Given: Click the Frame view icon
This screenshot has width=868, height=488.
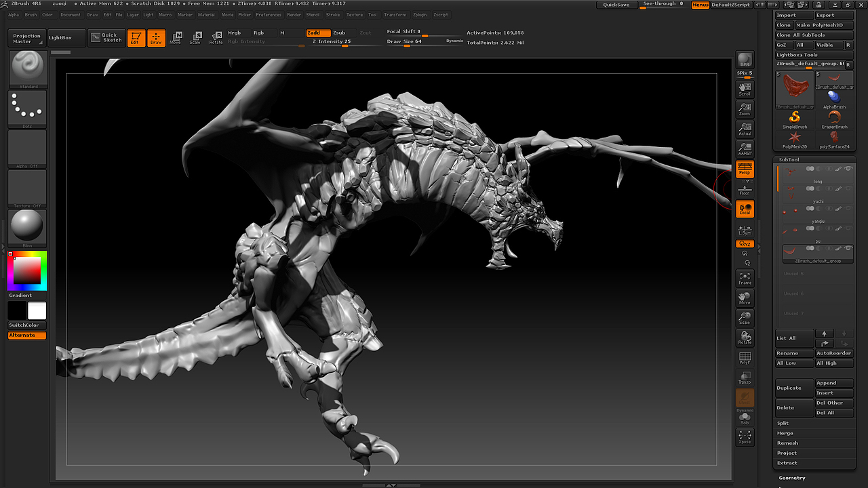Looking at the screenshot, I should tap(745, 278).
